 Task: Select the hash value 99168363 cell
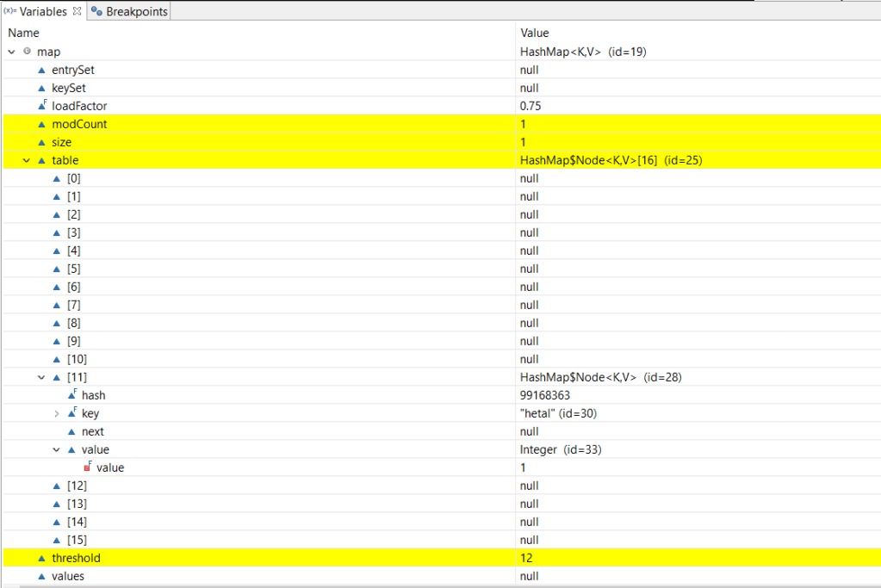pos(545,395)
